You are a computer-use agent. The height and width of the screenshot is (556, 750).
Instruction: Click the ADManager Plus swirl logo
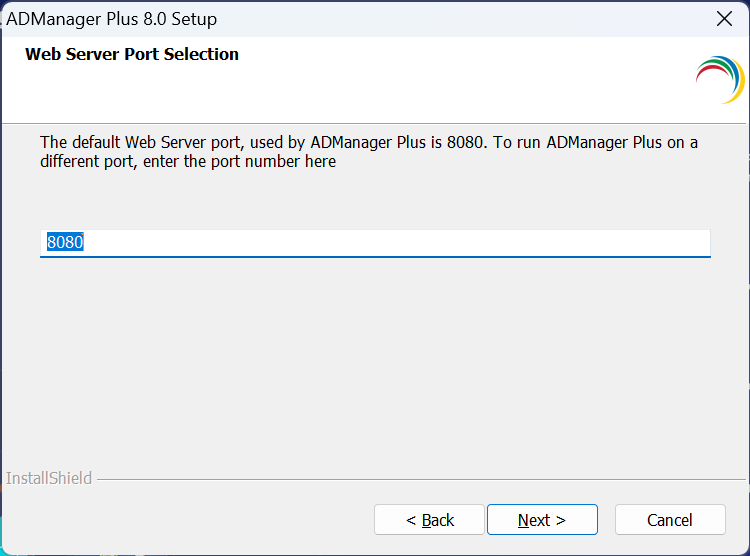coord(719,80)
